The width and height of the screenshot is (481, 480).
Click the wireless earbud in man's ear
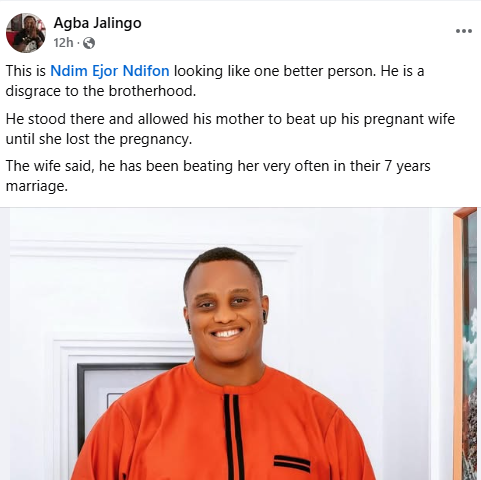[265, 315]
